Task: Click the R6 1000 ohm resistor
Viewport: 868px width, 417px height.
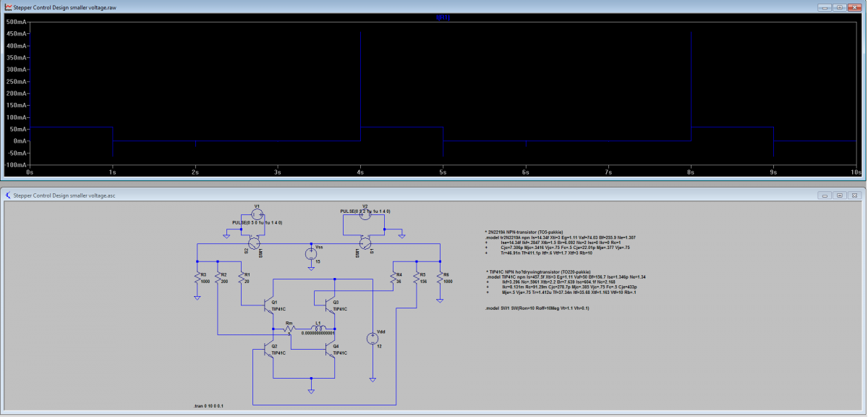Action: [x=439, y=278]
